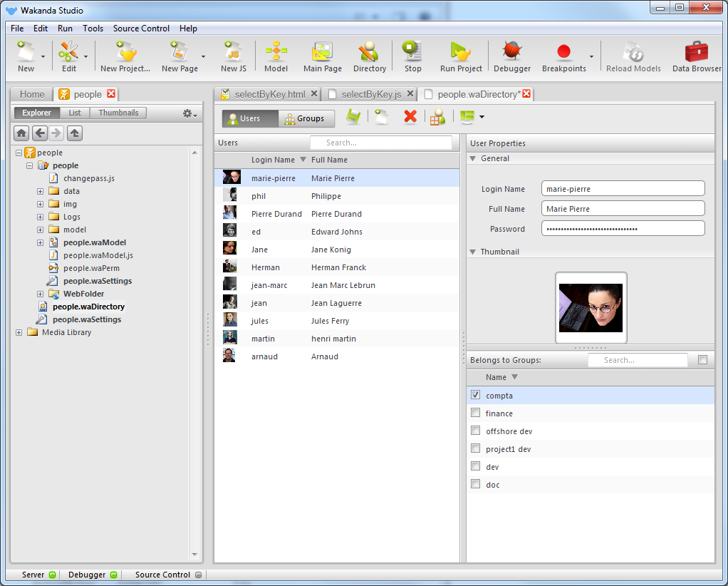Open the Debugger tool
728x586 pixels.
tap(512, 56)
